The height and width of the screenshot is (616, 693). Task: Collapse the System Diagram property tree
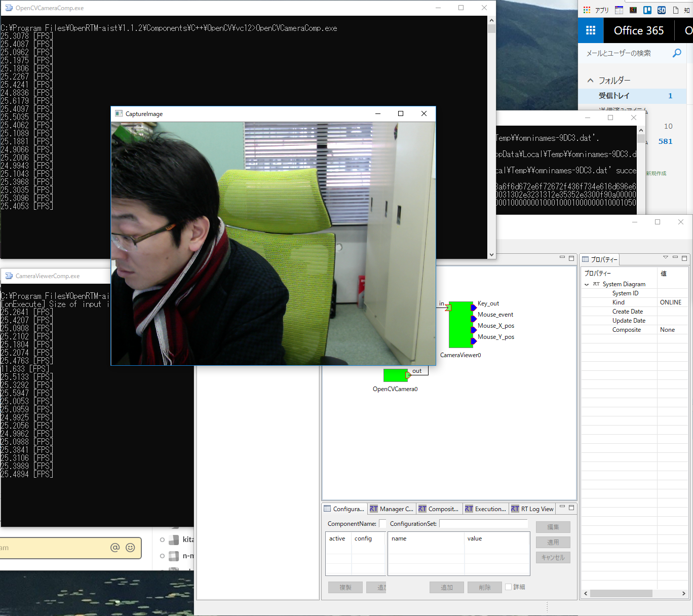pyautogui.click(x=587, y=285)
